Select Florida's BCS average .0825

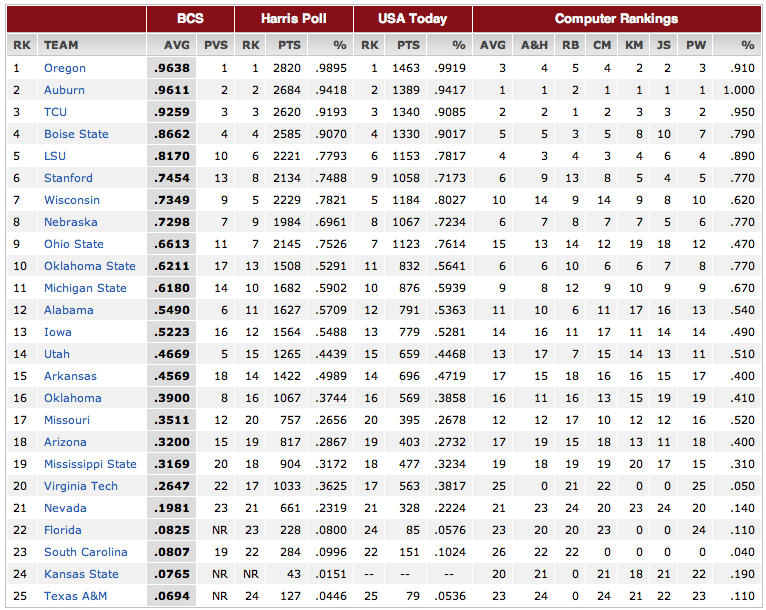172,529
